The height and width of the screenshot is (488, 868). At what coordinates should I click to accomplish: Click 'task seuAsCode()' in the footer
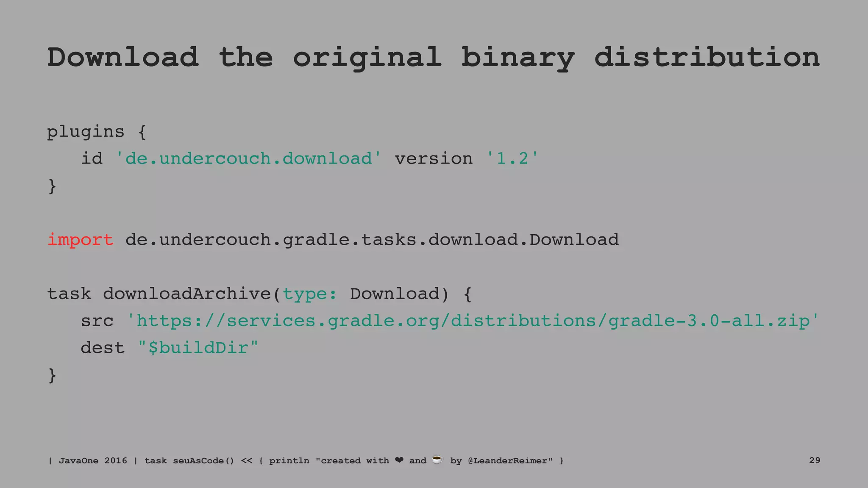[x=189, y=460]
